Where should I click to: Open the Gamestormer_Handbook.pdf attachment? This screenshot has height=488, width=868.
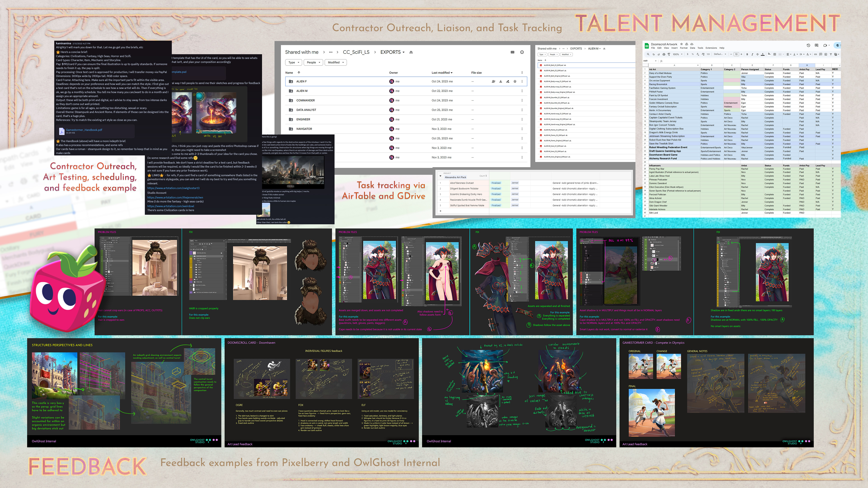coord(84,130)
